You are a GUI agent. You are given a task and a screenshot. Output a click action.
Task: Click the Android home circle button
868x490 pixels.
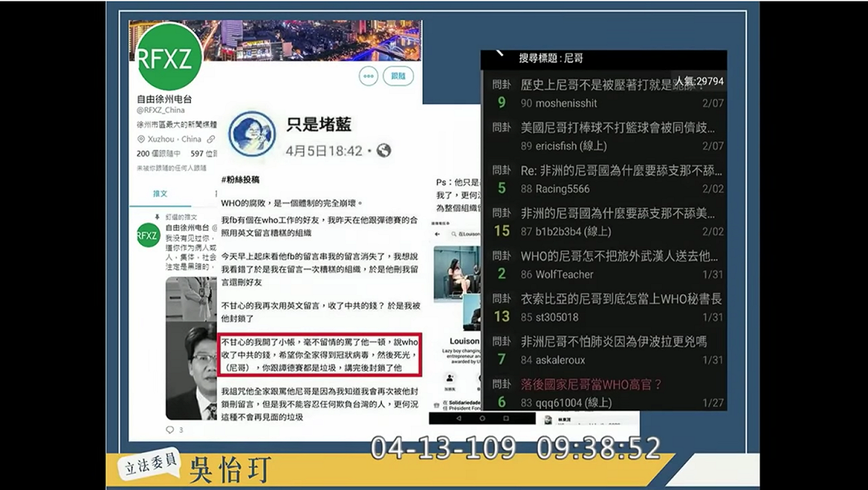pos(482,418)
